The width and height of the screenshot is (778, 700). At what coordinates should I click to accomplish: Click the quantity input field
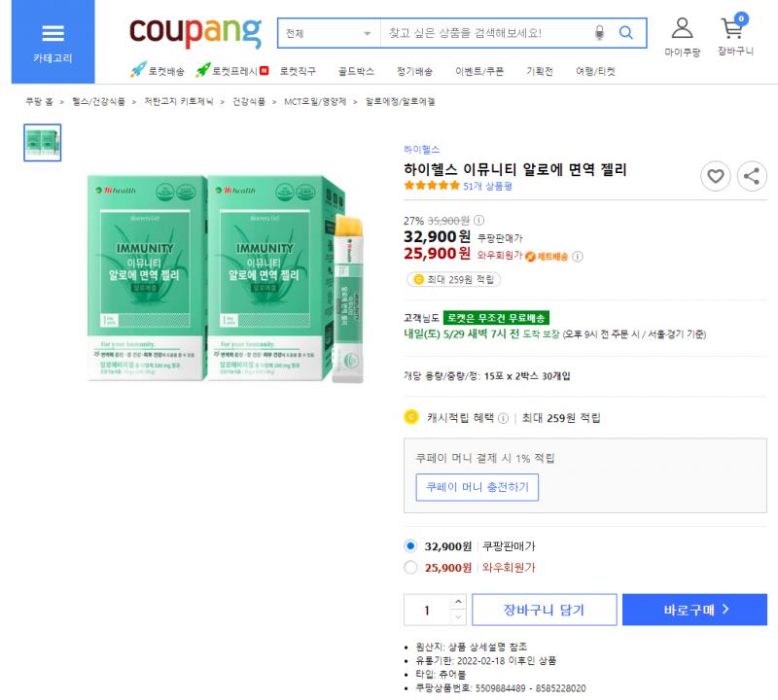(427, 610)
